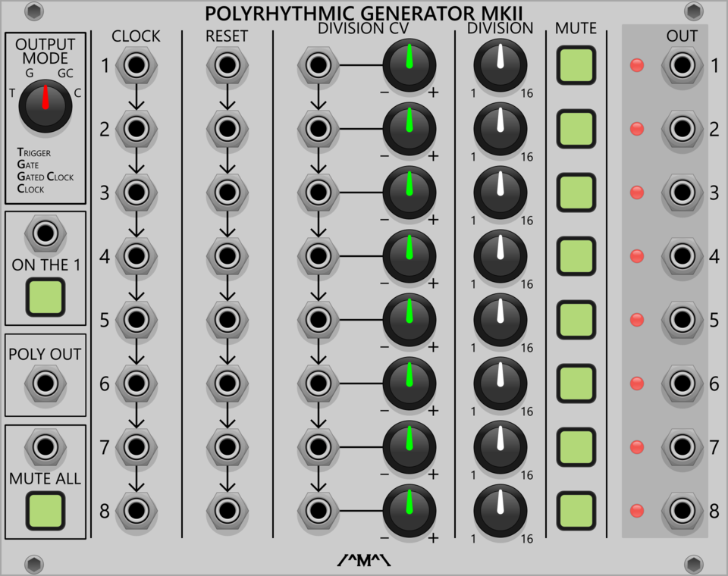This screenshot has height=576, width=728.
Task: Toggle the Mute button for channel 4
Action: tap(576, 255)
